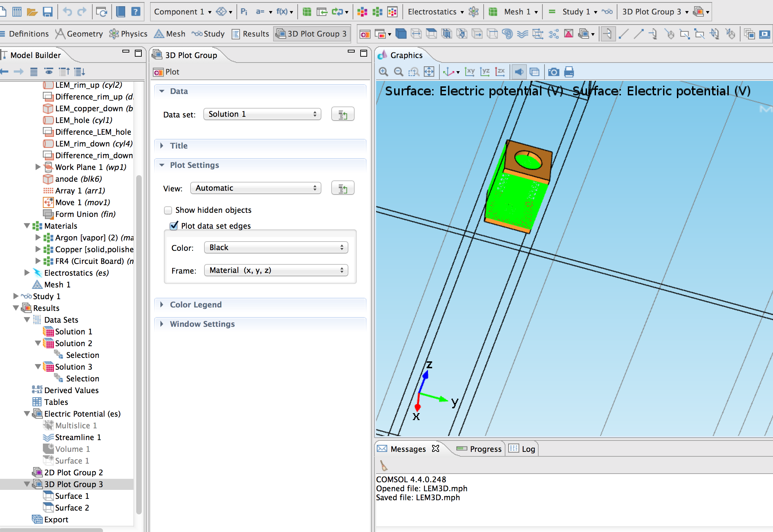The height and width of the screenshot is (532, 773).
Task: Switch to the XY view
Action: (469, 72)
